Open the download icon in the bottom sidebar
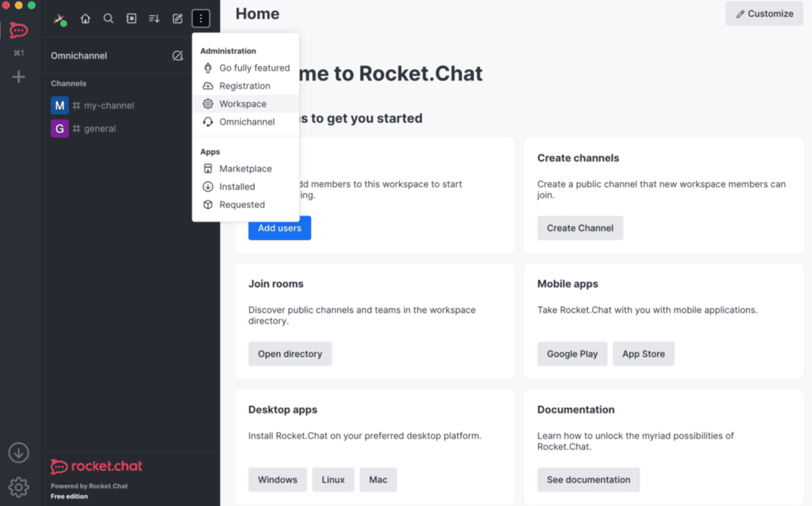 (x=18, y=453)
